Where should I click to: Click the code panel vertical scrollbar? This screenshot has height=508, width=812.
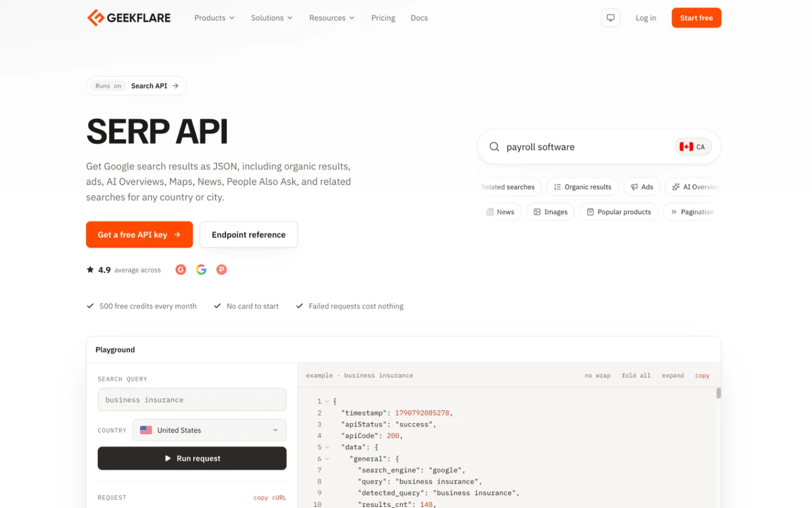pyautogui.click(x=718, y=393)
